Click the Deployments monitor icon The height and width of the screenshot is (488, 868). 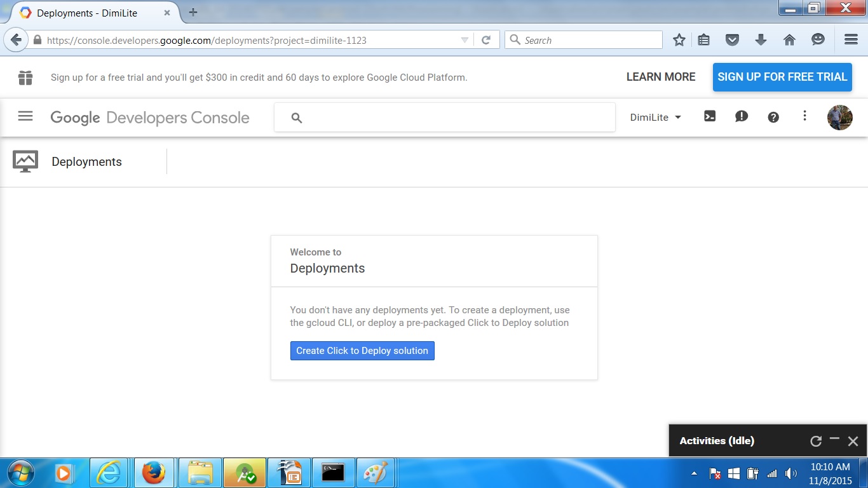(x=25, y=161)
